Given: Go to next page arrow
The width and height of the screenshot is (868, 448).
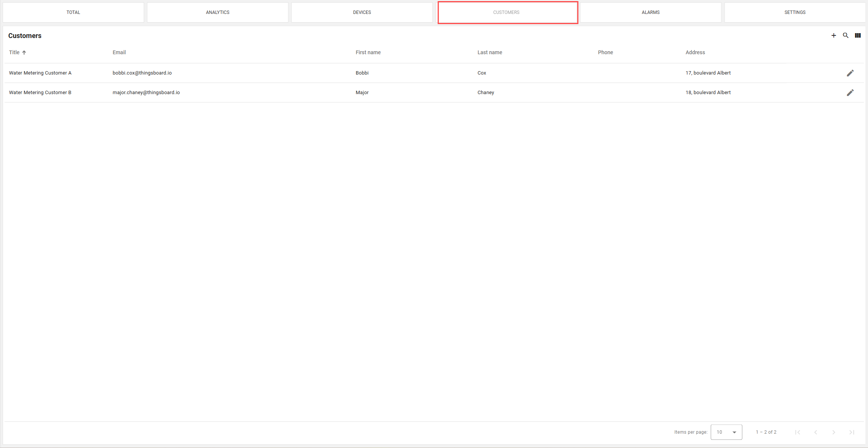Looking at the screenshot, I should click(x=834, y=432).
